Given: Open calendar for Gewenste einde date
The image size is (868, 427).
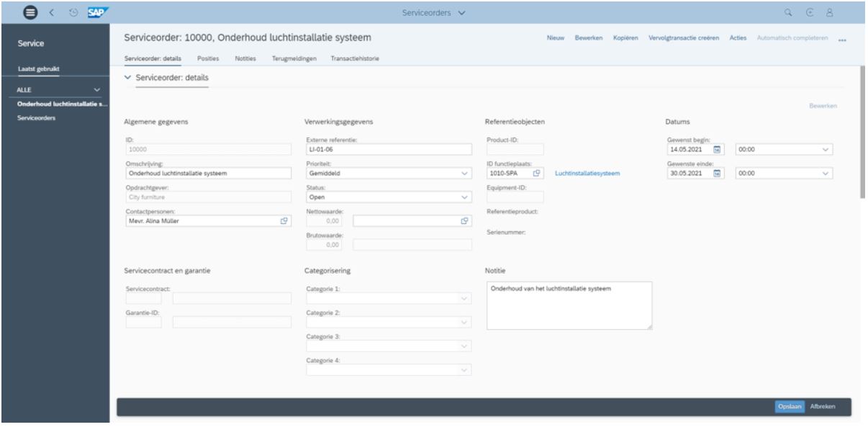Looking at the screenshot, I should pyautogui.click(x=717, y=174).
